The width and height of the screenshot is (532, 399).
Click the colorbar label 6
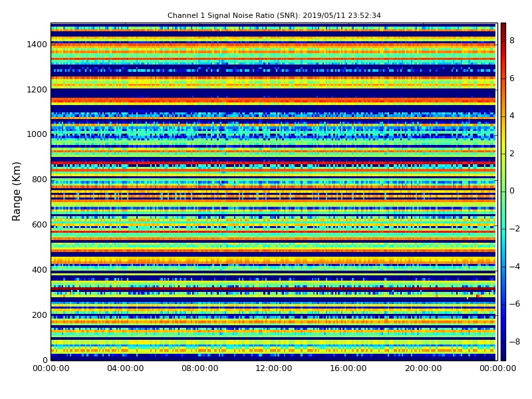tap(512, 78)
